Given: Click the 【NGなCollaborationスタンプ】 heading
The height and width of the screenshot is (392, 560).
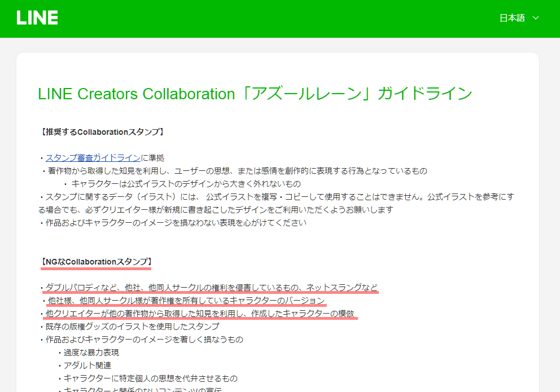Looking at the screenshot, I should point(97,262).
